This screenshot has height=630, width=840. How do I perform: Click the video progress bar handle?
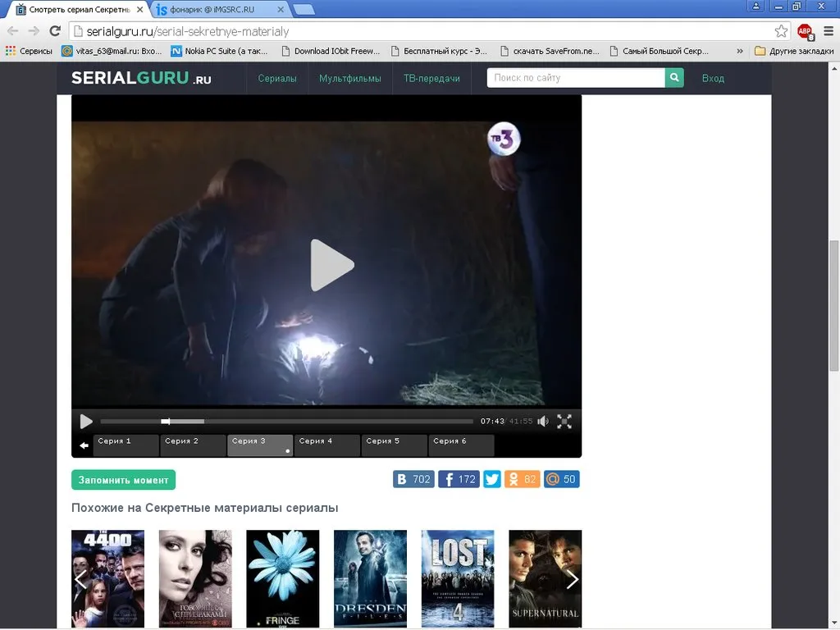tap(166, 422)
